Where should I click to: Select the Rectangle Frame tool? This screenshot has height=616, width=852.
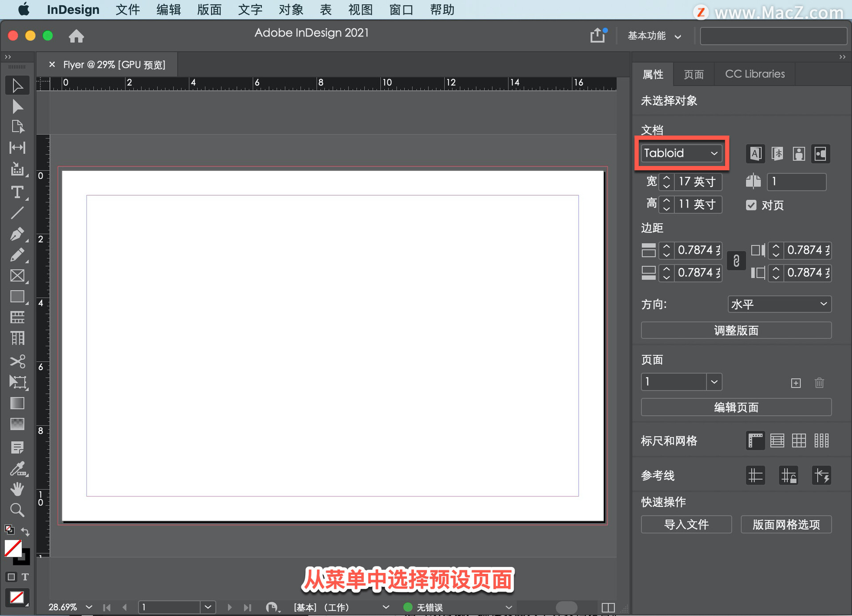click(17, 276)
